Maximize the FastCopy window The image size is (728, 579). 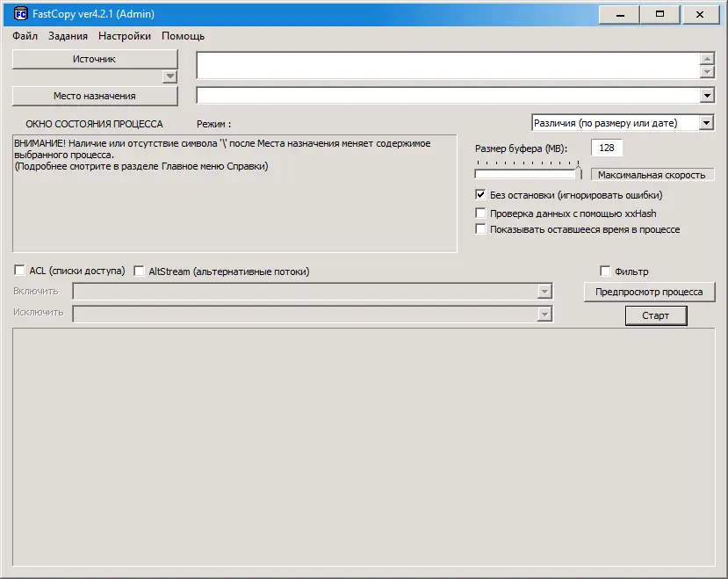(x=660, y=15)
